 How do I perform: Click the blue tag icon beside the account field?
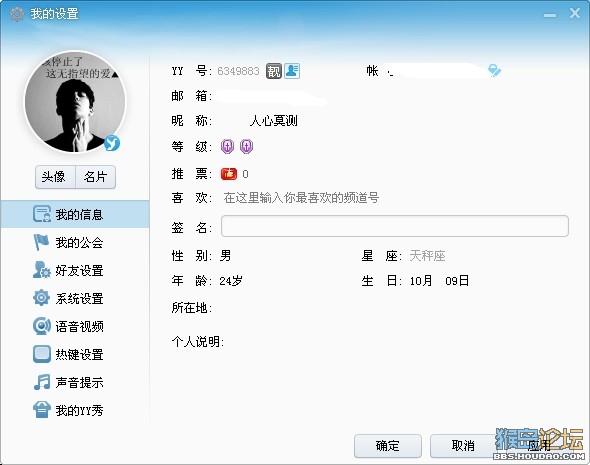(x=494, y=70)
